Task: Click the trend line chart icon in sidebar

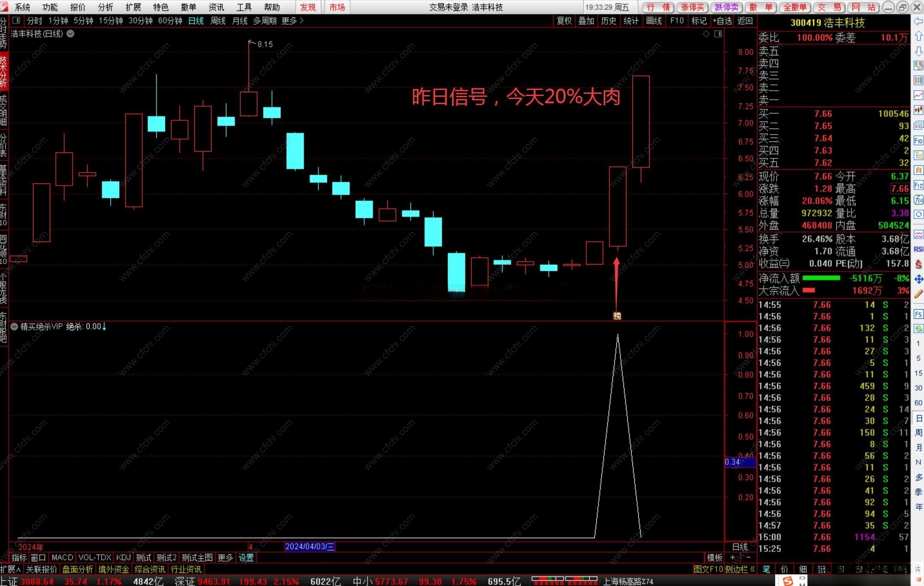Action: pos(918,95)
